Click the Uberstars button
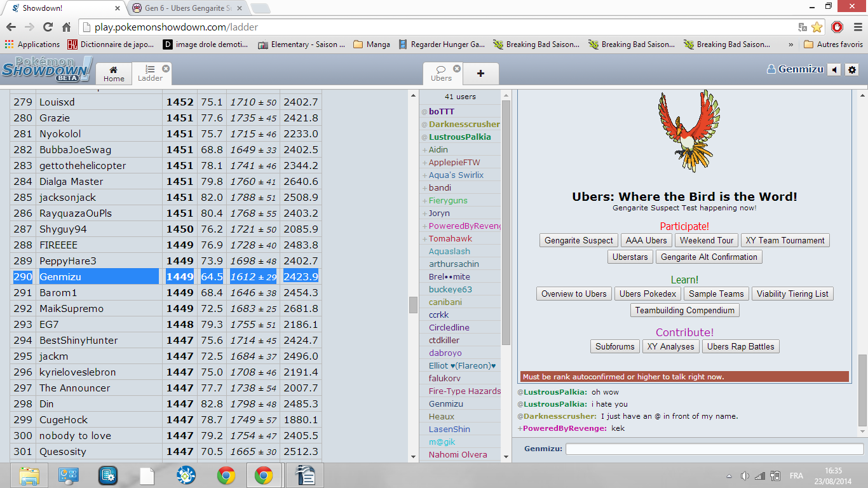868x488 pixels. 630,257
